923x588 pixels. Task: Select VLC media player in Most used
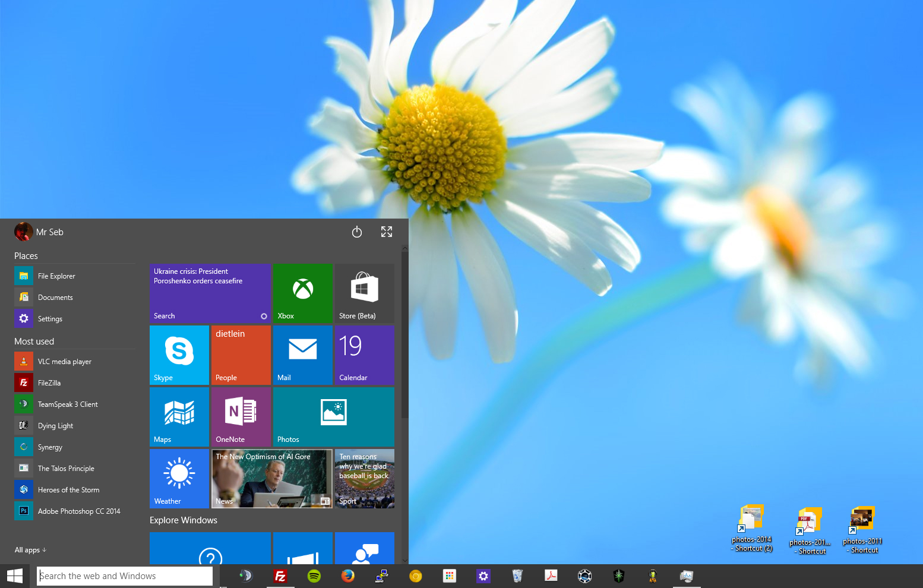64,362
